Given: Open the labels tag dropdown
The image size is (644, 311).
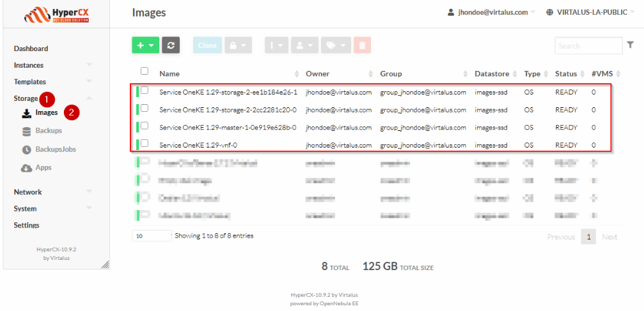Looking at the screenshot, I should (x=336, y=45).
